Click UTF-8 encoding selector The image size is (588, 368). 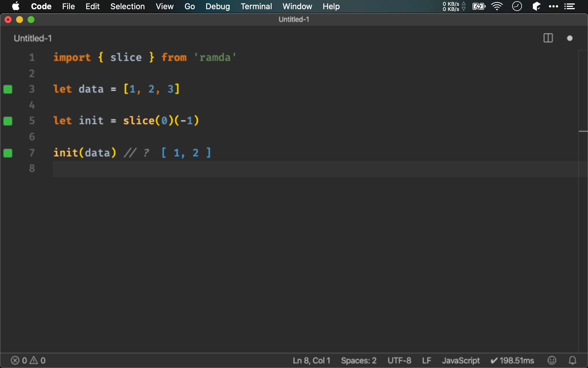tap(399, 361)
